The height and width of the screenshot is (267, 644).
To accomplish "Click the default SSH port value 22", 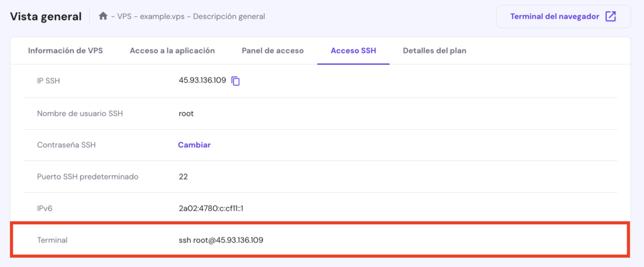I will coord(183,176).
